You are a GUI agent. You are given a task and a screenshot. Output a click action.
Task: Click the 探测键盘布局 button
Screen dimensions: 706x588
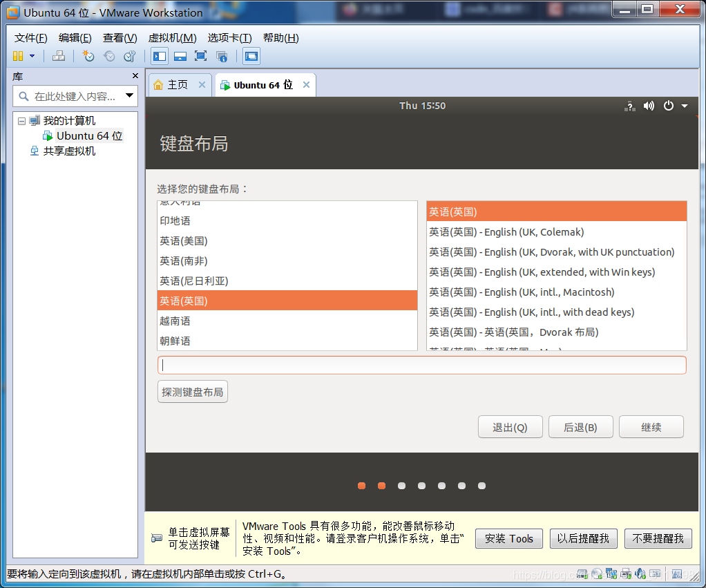coord(193,392)
